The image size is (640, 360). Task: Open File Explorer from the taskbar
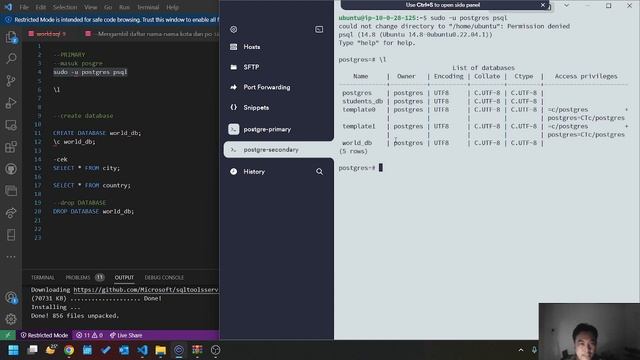coord(160,350)
